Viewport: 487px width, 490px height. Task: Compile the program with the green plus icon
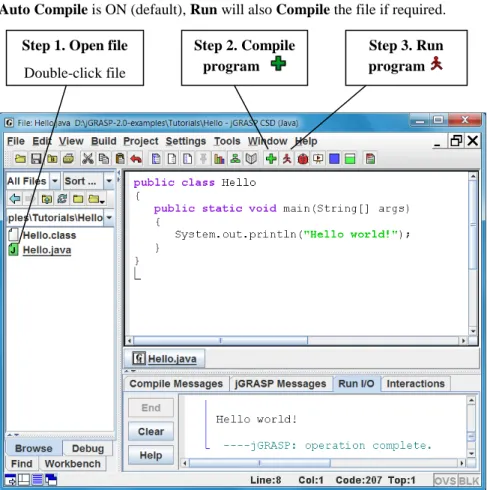pyautogui.click(x=271, y=159)
